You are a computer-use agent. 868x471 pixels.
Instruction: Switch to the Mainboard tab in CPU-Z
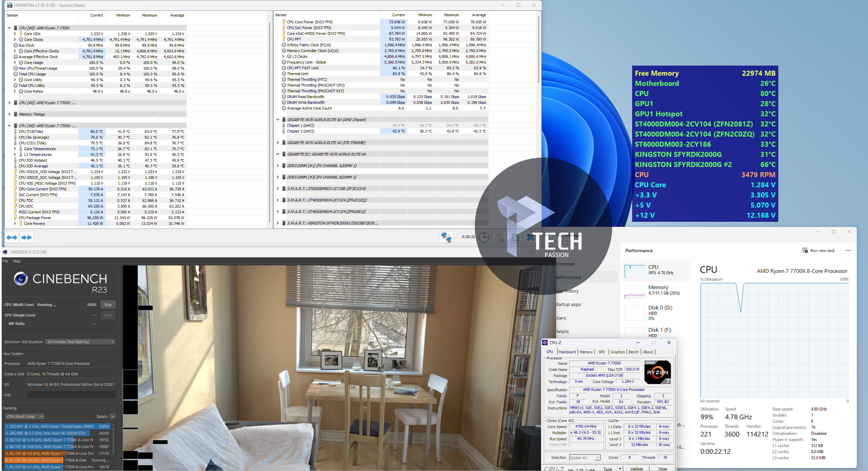point(567,352)
